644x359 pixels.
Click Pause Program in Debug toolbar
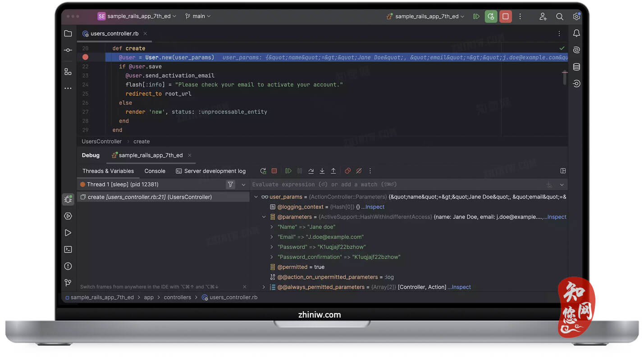(x=300, y=171)
